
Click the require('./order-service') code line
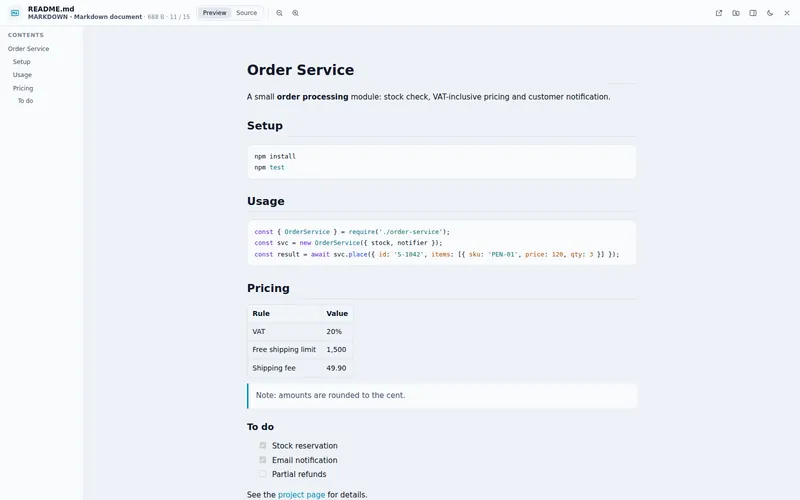tap(352, 232)
